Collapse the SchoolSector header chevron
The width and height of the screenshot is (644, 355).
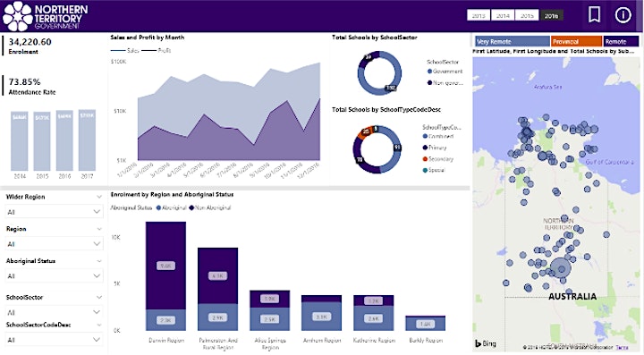tap(99, 297)
